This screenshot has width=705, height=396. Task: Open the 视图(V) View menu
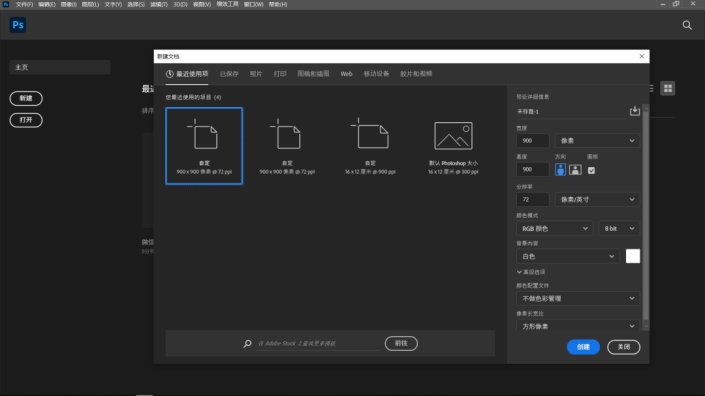click(x=202, y=4)
